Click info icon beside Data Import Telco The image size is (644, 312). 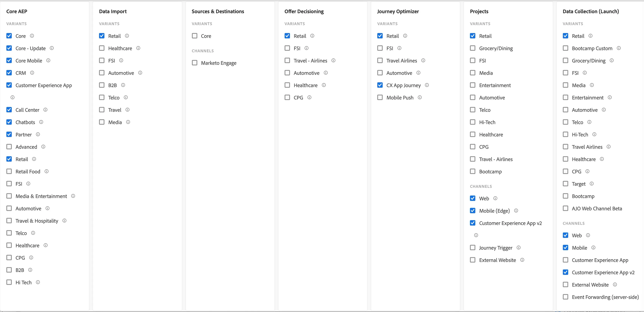pyautogui.click(x=126, y=97)
